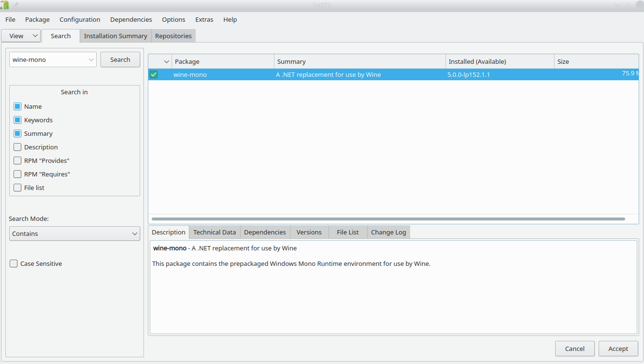
Task: Uncheck the Summary search option
Action: click(x=17, y=133)
